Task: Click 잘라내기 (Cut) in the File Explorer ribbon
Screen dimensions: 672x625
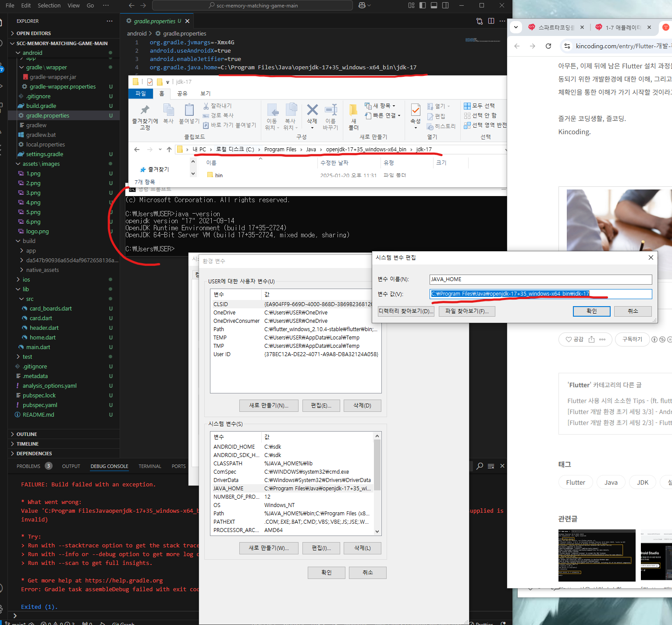Action: [217, 106]
